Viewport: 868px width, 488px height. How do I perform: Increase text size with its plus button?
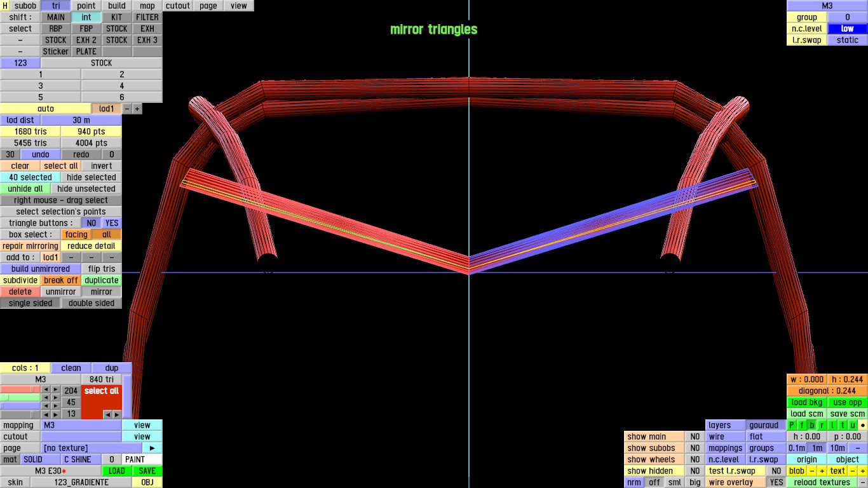click(x=862, y=471)
